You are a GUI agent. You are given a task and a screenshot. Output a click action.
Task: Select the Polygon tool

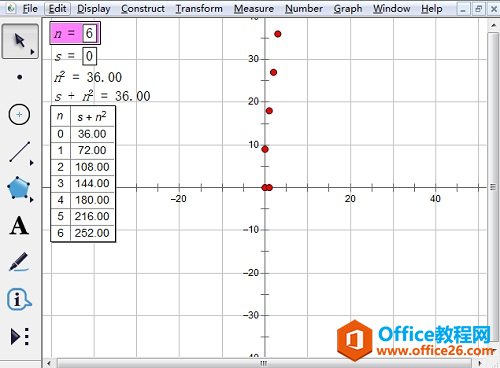tap(19, 188)
